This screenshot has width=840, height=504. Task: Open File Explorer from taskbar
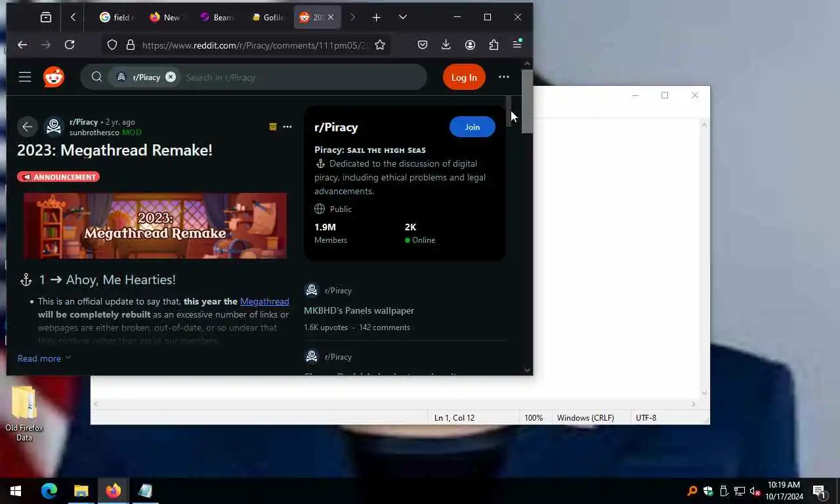pos(81,491)
